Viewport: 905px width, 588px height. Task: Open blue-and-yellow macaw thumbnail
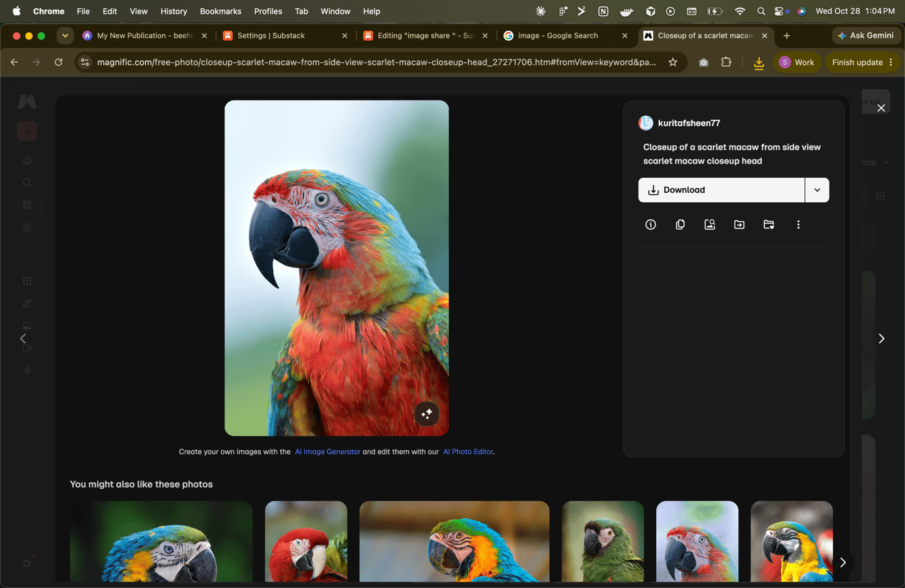(792, 541)
